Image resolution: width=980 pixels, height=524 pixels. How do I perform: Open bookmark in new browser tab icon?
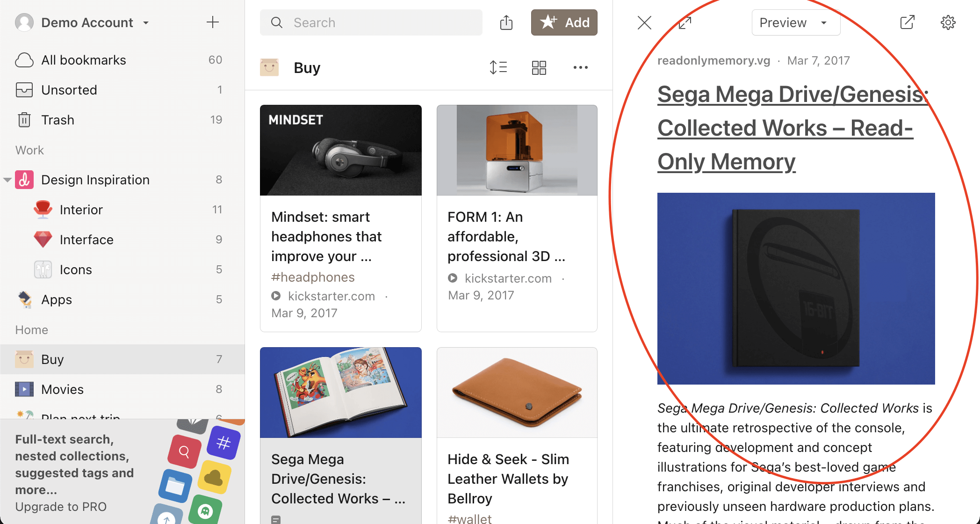[x=907, y=22]
